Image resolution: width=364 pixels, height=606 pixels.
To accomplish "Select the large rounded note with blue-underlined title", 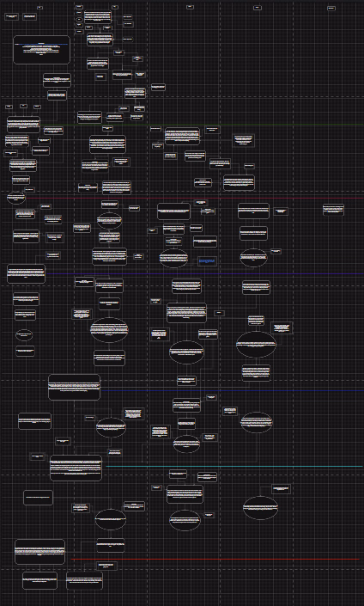I will (x=42, y=50).
